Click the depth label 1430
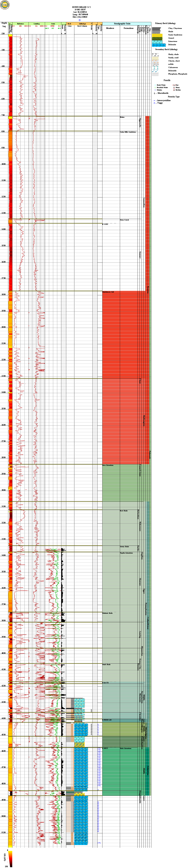Image resolution: width=190 pixels, height=868 pixels. coord(3,229)
